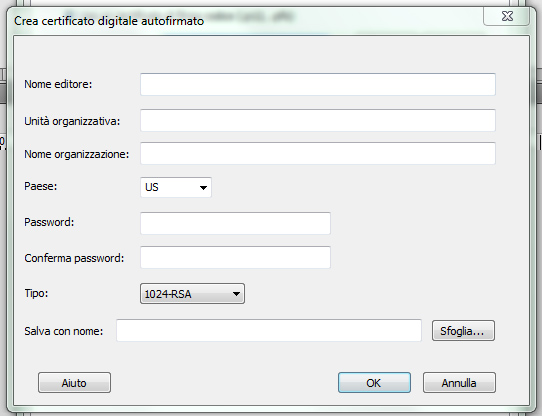Viewport: 542px width, 416px height.
Task: Confirm certificate creation with OK
Action: pos(374,382)
